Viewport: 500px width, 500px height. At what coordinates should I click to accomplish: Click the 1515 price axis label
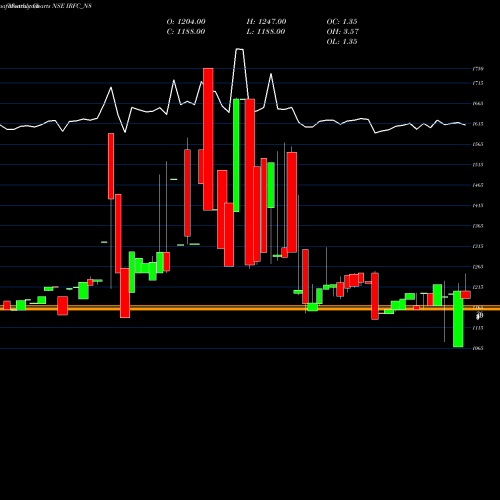[x=478, y=165]
